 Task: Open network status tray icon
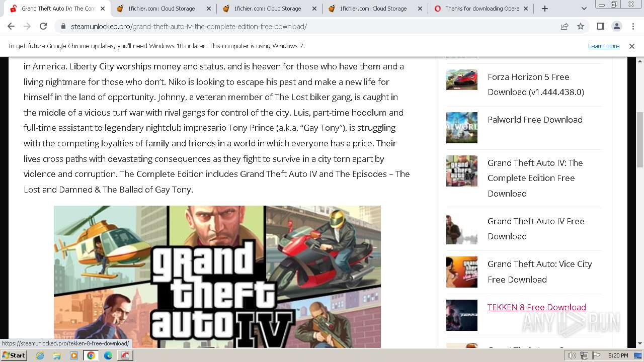pyautogui.click(x=584, y=355)
